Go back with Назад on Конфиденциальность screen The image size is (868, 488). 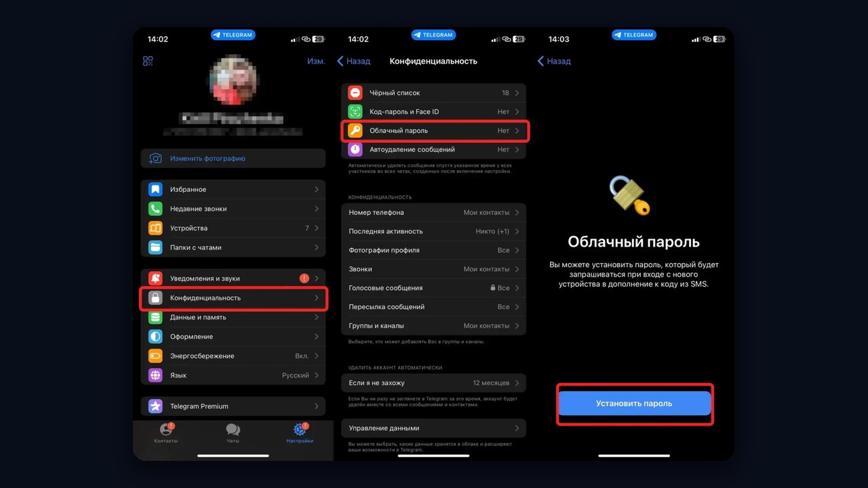point(354,61)
